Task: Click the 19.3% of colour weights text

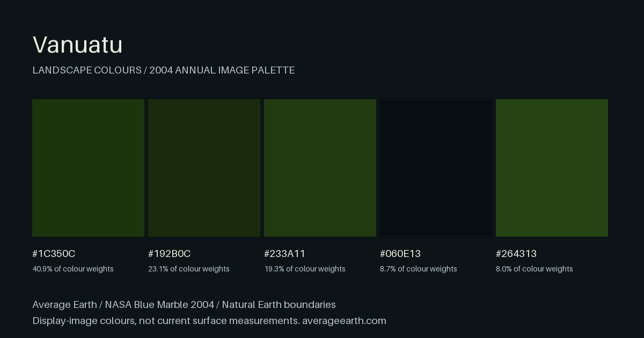Action: (305, 269)
